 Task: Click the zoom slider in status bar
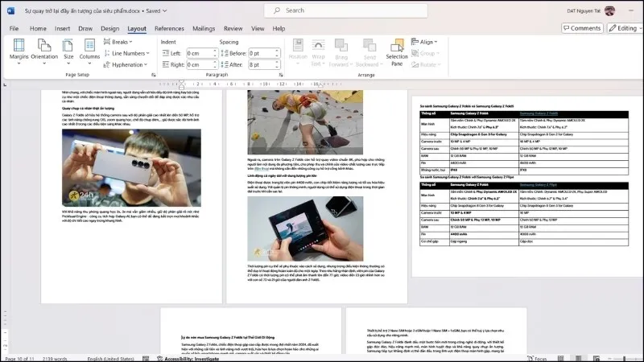[x=625, y=359]
